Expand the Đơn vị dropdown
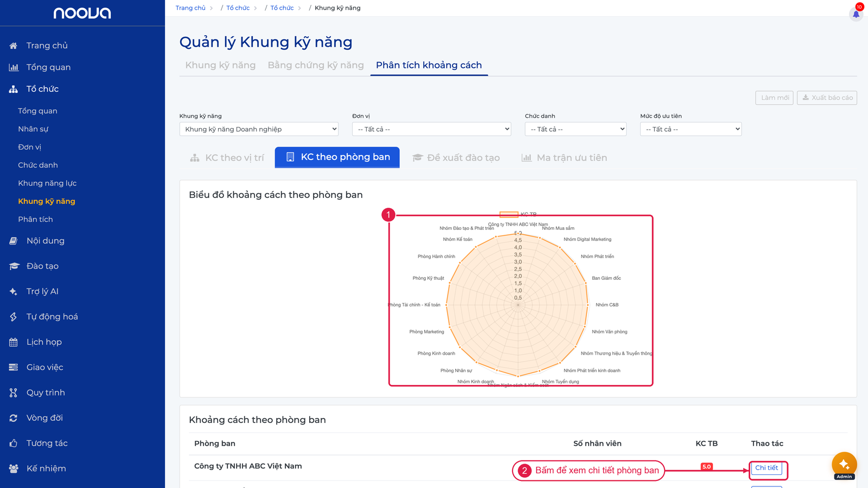The width and height of the screenshot is (868, 488). (x=432, y=129)
